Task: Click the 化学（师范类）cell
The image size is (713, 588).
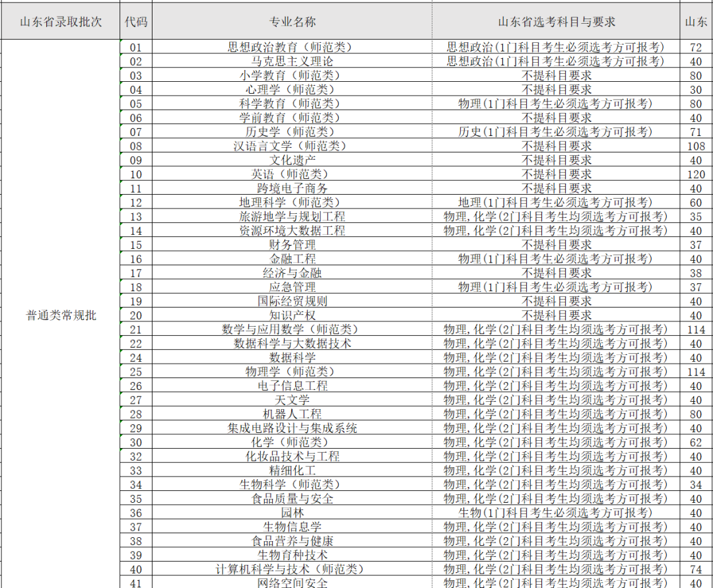Action: click(x=292, y=441)
